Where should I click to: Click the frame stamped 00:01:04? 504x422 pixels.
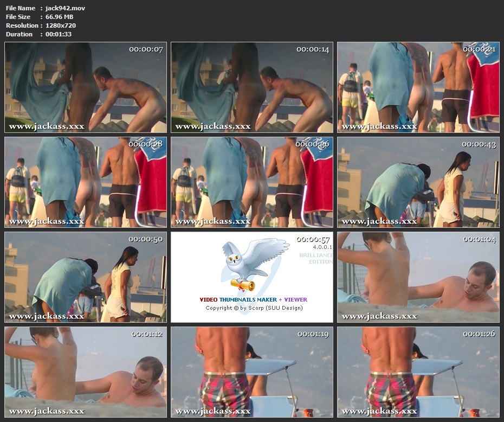coord(418,277)
